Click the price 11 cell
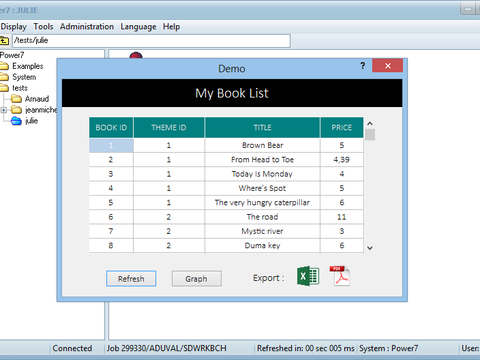 (x=342, y=217)
